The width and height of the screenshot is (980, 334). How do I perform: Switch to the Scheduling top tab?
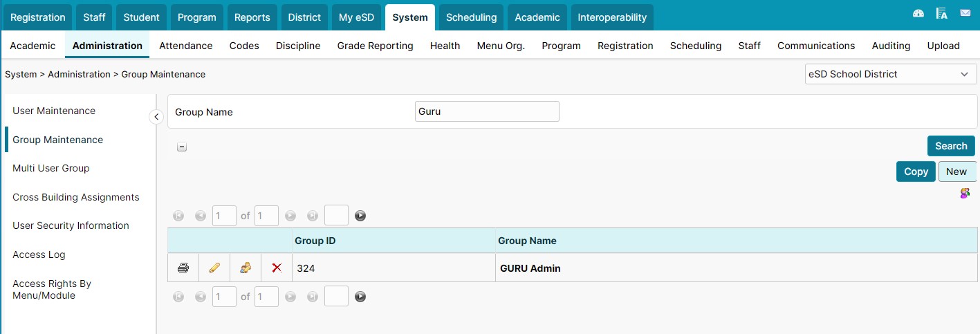tap(471, 17)
